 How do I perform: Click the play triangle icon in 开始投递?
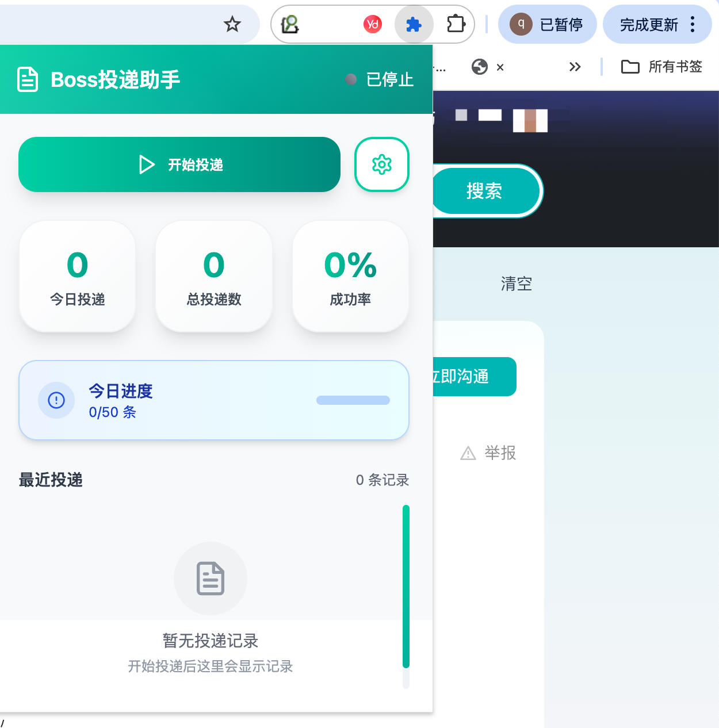pyautogui.click(x=147, y=164)
